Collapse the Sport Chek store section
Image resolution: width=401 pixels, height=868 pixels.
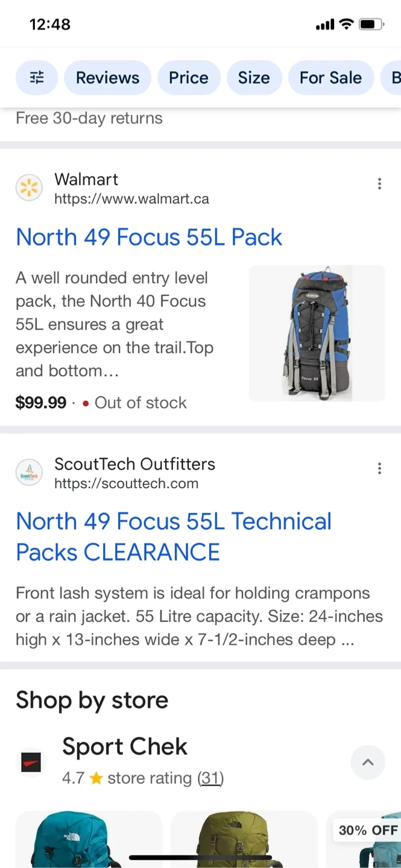coord(368,762)
